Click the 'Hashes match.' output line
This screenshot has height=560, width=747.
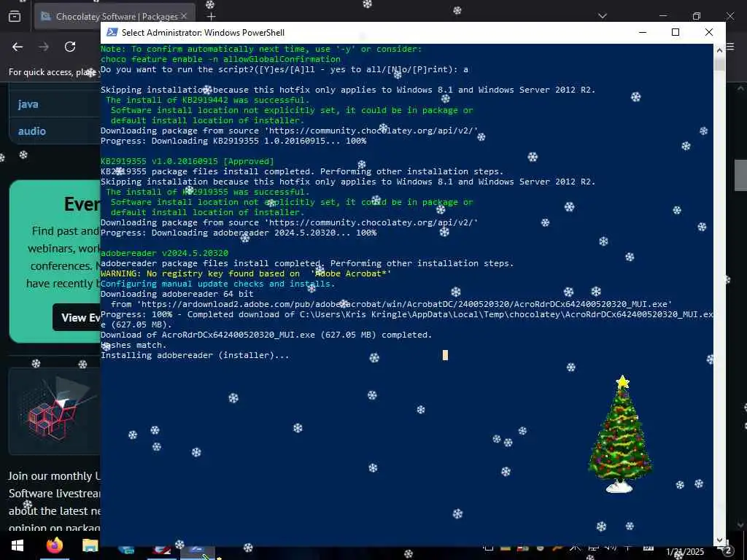click(x=134, y=345)
